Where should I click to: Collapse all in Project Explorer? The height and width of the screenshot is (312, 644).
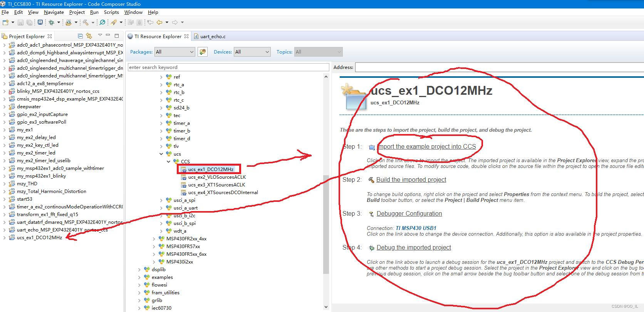coord(80,36)
